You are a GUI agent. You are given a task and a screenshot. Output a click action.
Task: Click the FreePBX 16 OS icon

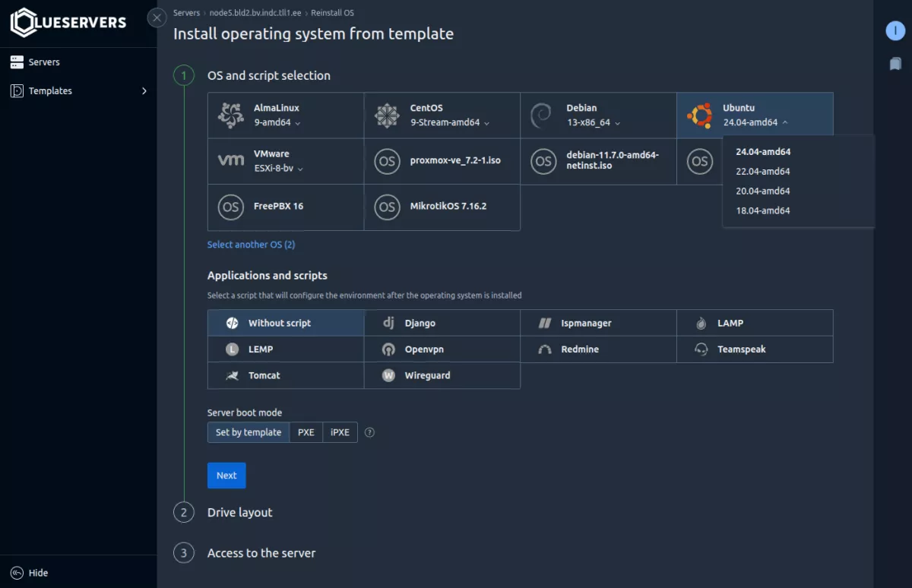click(230, 207)
